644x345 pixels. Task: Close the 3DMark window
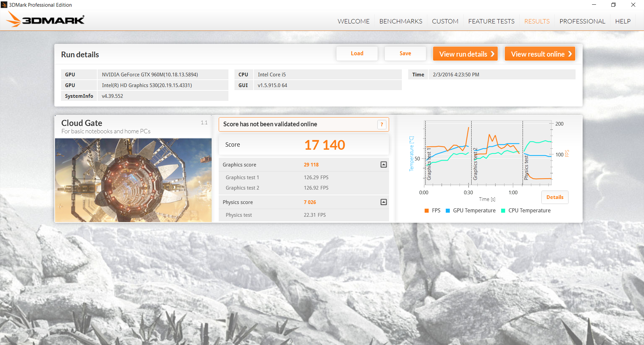633,5
